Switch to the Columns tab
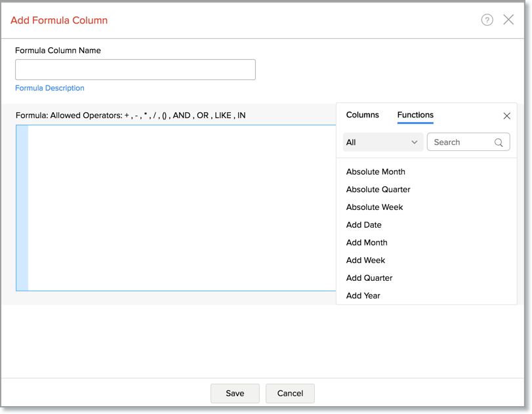Image resolution: width=532 pixels, height=414 pixels. pyautogui.click(x=362, y=115)
